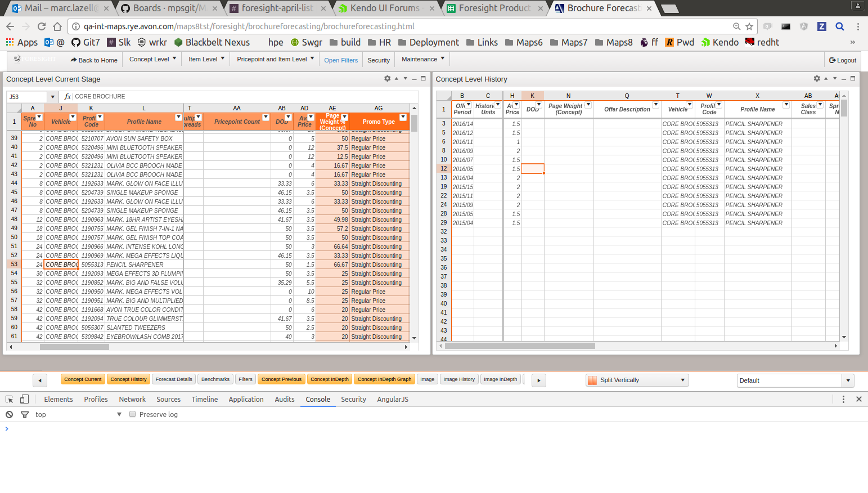Click the Security toolbar button

coord(379,60)
